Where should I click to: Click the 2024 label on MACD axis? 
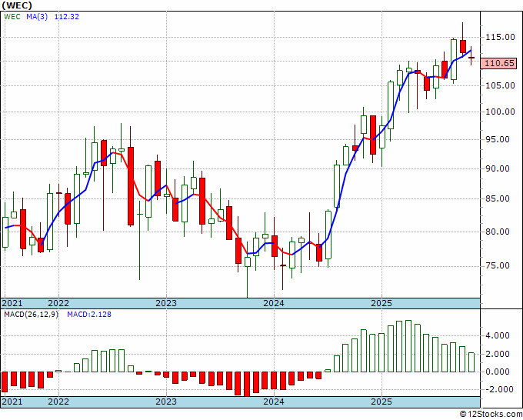pos(274,402)
